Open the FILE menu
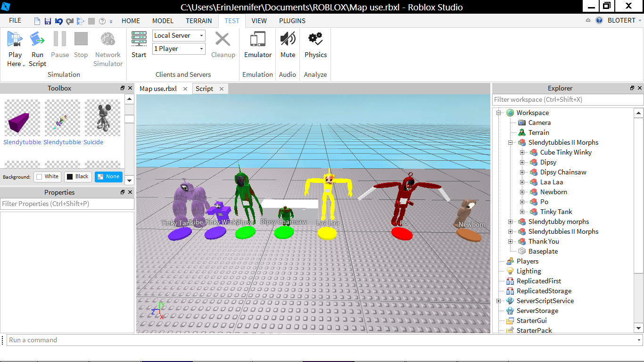The height and width of the screenshot is (362, 644). click(x=15, y=21)
